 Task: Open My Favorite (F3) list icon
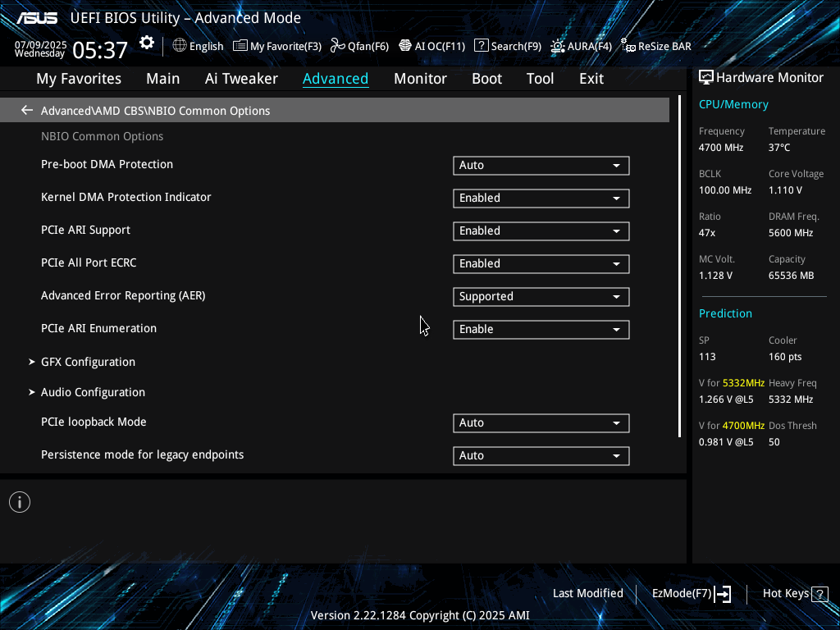point(240,46)
